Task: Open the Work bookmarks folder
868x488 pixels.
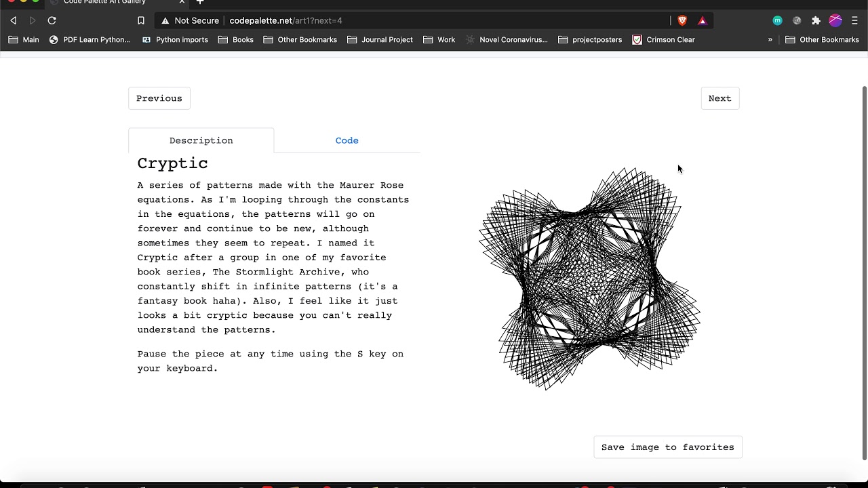Action: [439, 40]
